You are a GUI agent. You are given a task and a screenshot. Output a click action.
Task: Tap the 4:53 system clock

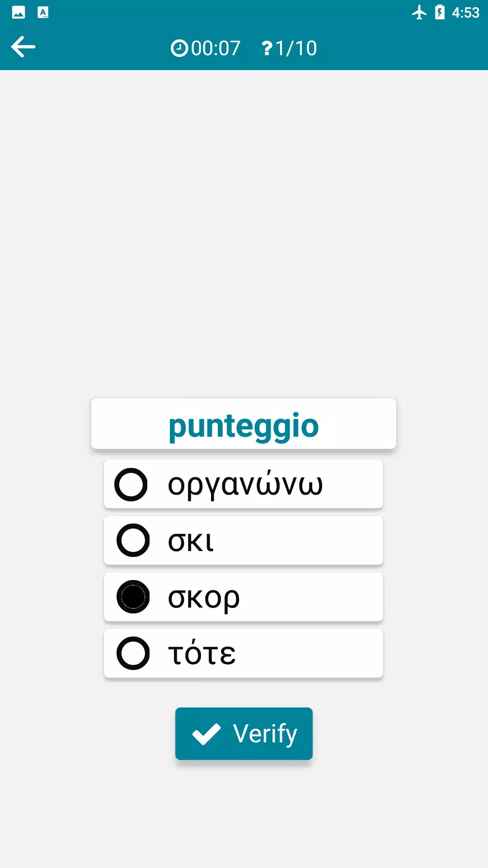coord(465,13)
